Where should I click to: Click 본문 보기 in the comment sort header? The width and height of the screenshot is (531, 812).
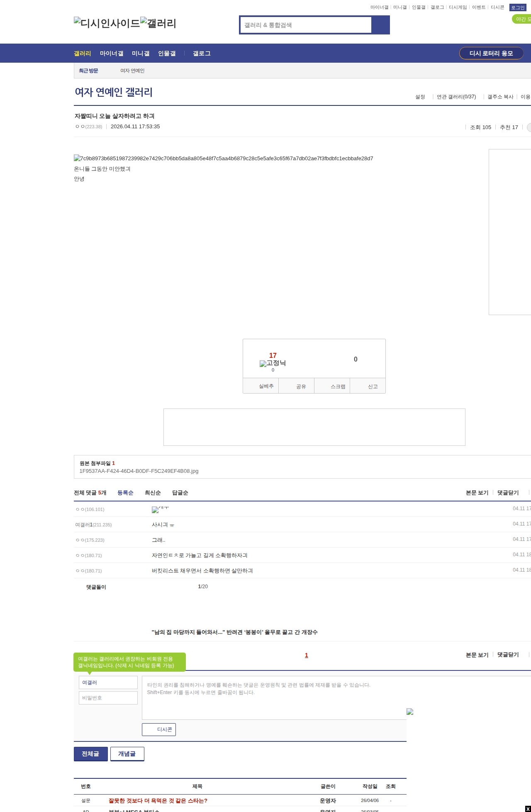point(477,493)
